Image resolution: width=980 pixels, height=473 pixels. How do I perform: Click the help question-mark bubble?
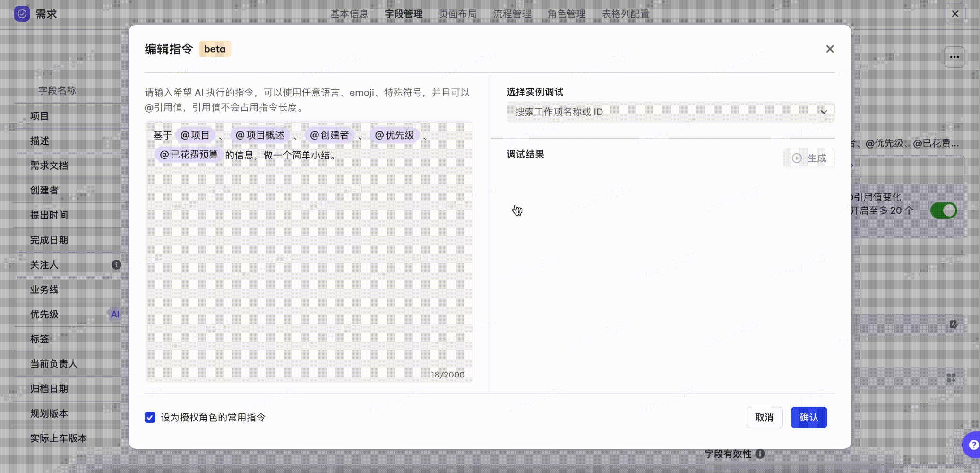[972, 445]
